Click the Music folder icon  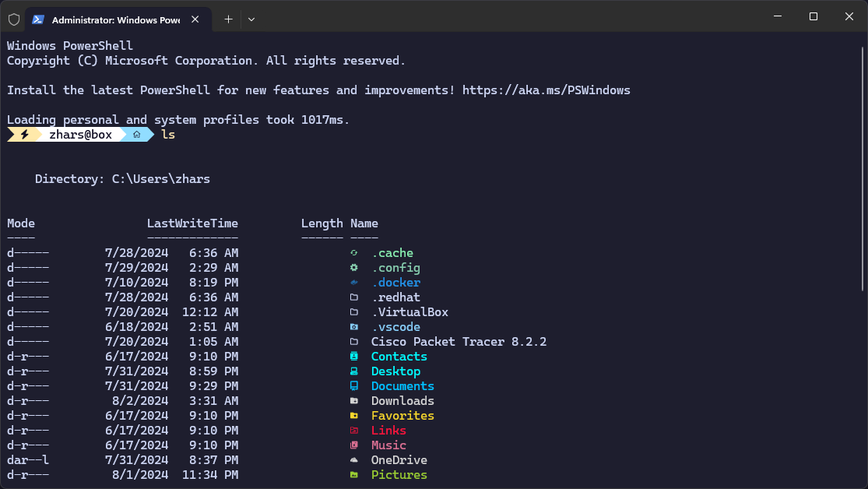click(354, 445)
